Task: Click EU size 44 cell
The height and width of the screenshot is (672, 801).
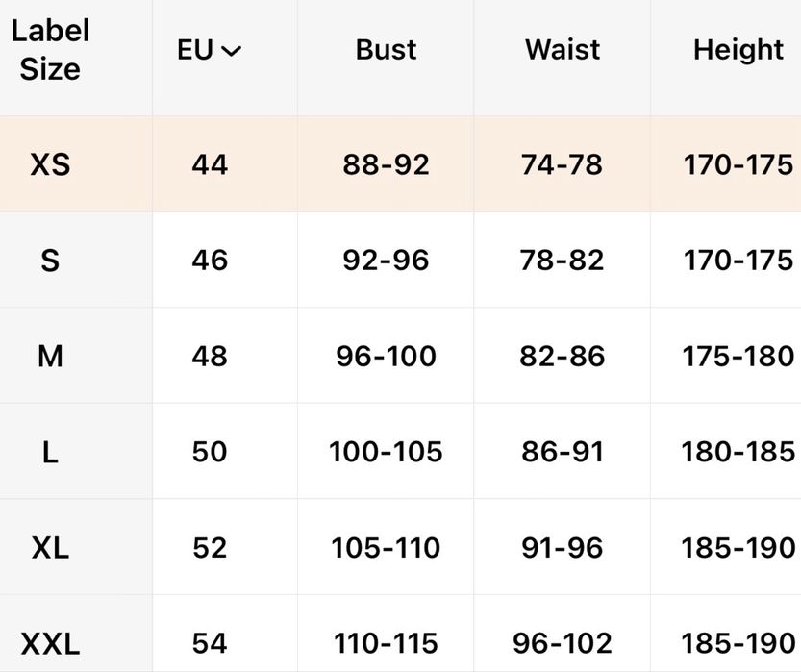Action: (x=210, y=164)
